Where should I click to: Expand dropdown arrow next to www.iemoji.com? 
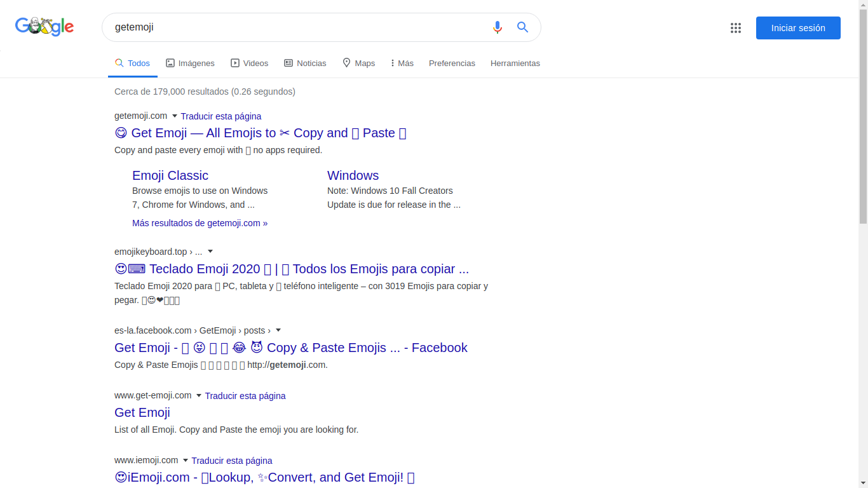coord(186,461)
